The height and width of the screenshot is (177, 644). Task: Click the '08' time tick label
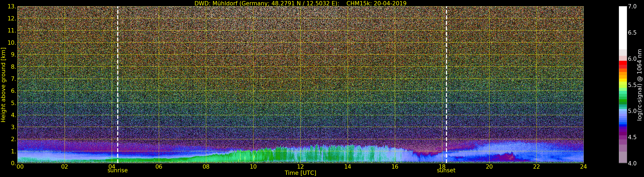point(206,166)
